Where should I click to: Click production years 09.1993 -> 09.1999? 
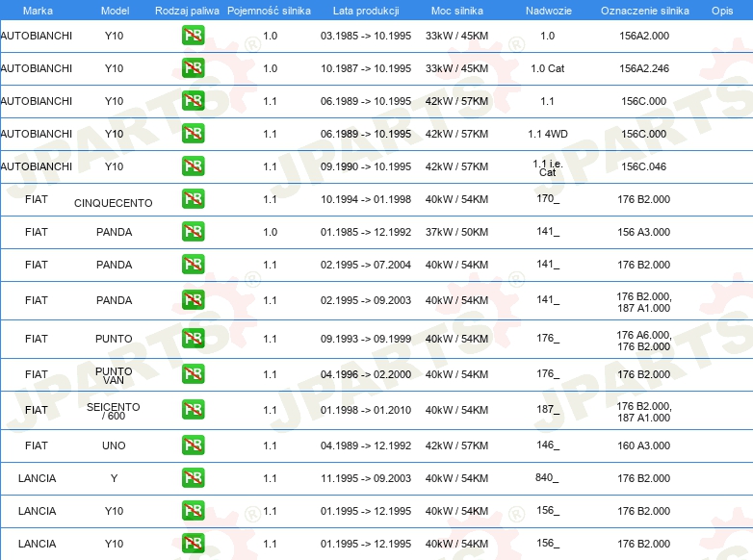coord(366,339)
